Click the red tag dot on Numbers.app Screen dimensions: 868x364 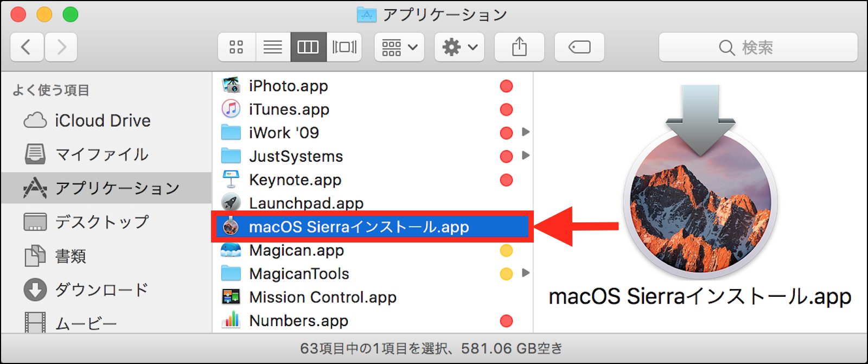click(506, 321)
